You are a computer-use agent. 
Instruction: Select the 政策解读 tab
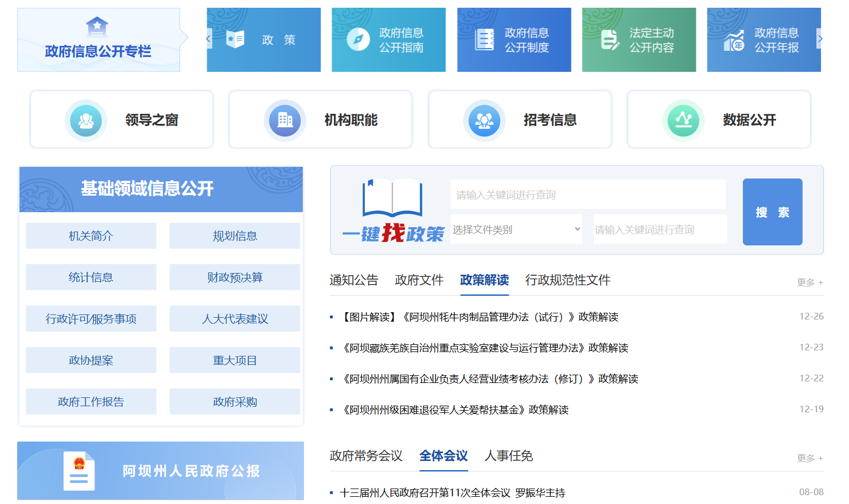tap(484, 280)
